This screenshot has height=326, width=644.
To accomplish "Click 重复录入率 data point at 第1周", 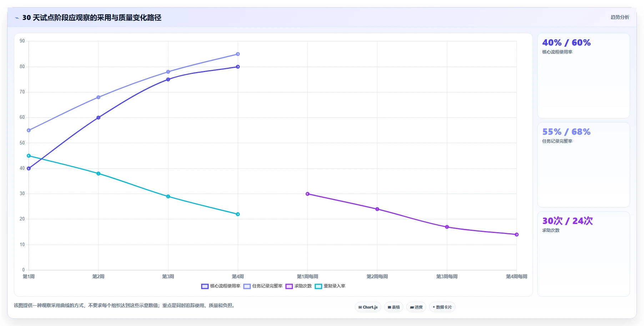I will [29, 156].
